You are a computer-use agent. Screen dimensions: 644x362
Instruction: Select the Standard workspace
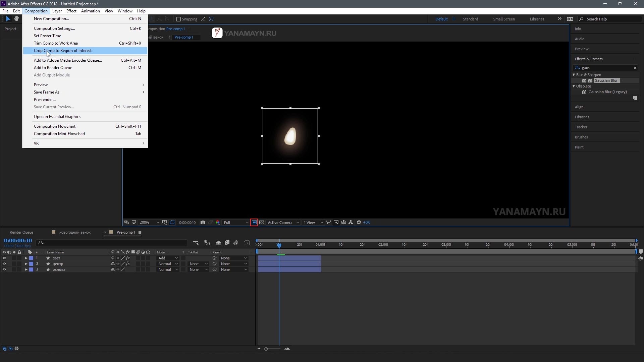pos(470,19)
